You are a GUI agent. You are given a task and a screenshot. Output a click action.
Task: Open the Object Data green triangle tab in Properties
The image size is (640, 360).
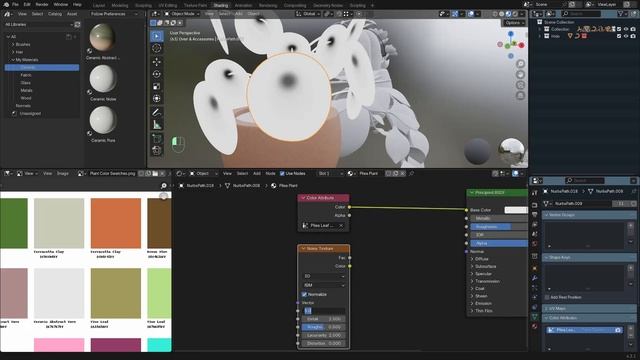pos(535,317)
